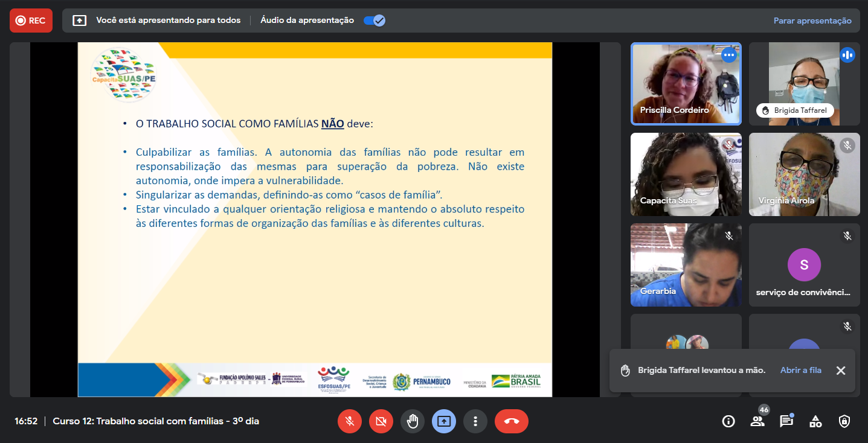
Task: Click the red REC recording indicator
Action: pos(31,21)
